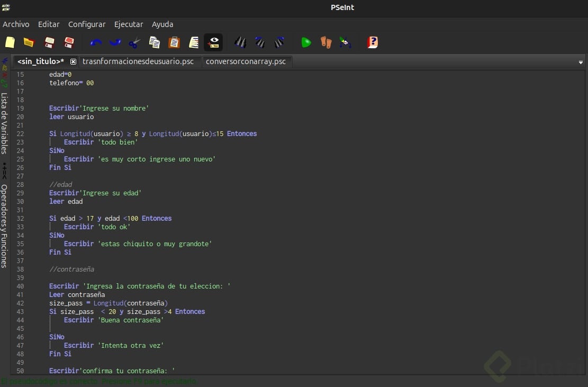This screenshot has width=588, height=387.
Task: Open a file with the folder icon
Action: click(x=29, y=42)
